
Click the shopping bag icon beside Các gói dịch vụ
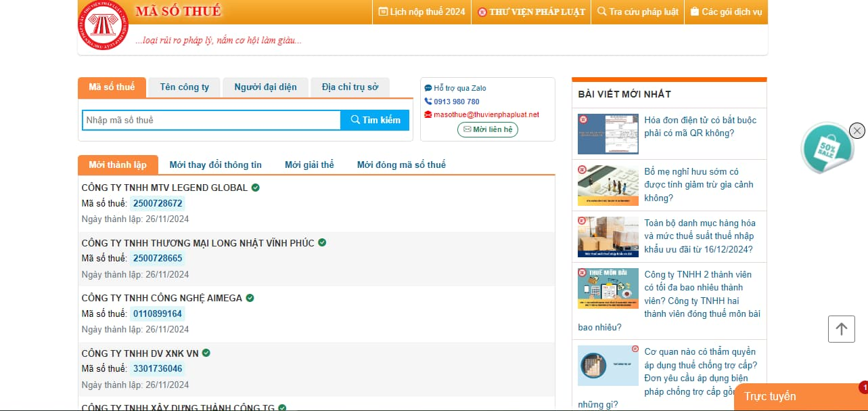pos(694,12)
